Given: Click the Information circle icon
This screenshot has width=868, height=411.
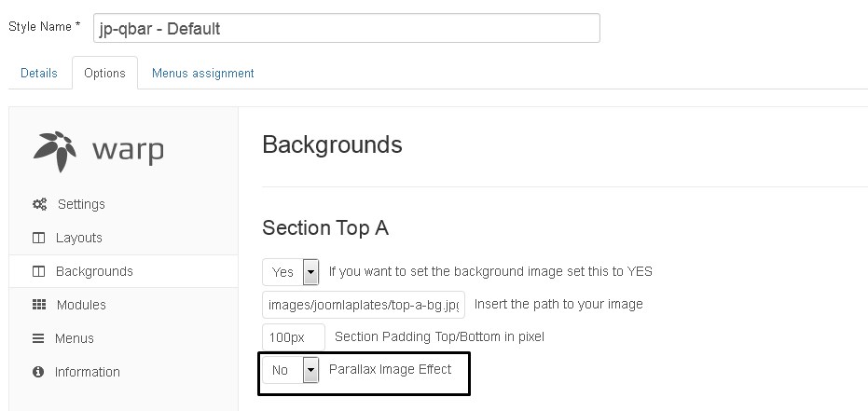Looking at the screenshot, I should 38,372.
